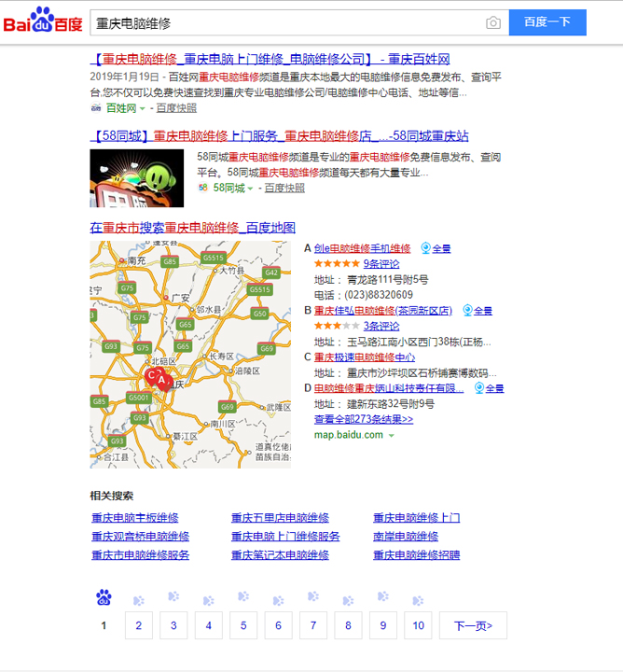
Task: Expand the dropdown arrow beside 百姓网
Action: point(143,109)
